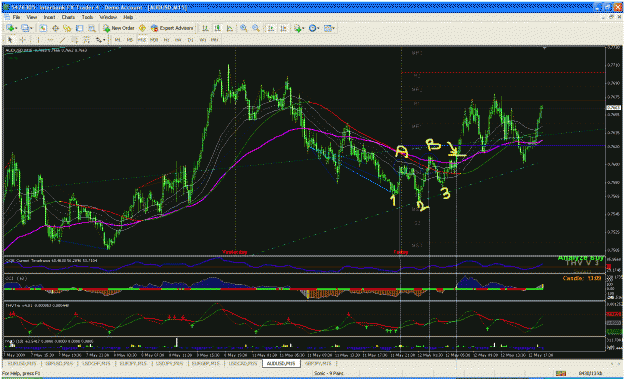
Task: Switch to the EURJPY,M15 chart tab
Action: [133, 363]
